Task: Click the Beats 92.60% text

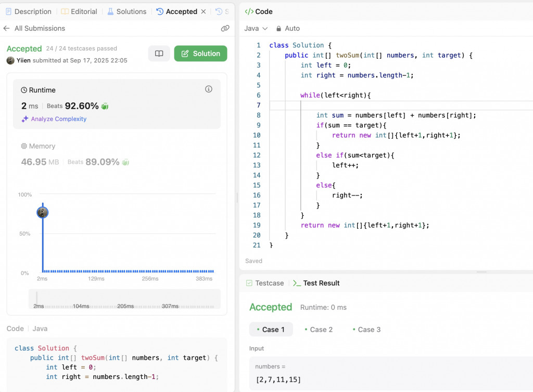Action: (x=72, y=106)
